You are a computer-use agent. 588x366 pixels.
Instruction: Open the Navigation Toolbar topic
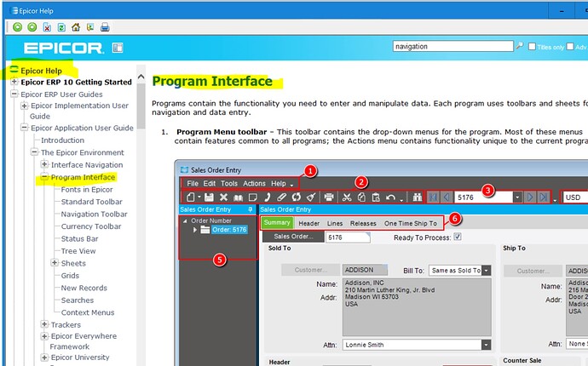tap(94, 214)
